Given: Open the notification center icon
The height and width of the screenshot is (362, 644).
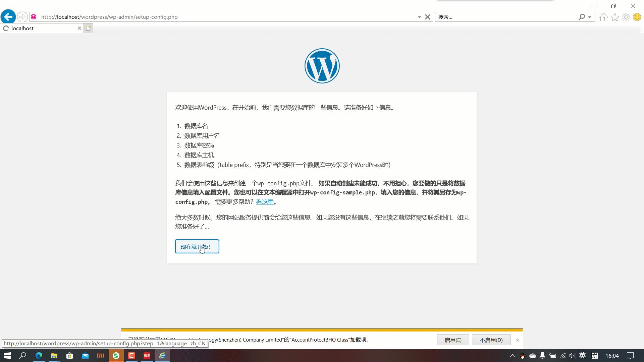Looking at the screenshot, I should (x=630, y=356).
